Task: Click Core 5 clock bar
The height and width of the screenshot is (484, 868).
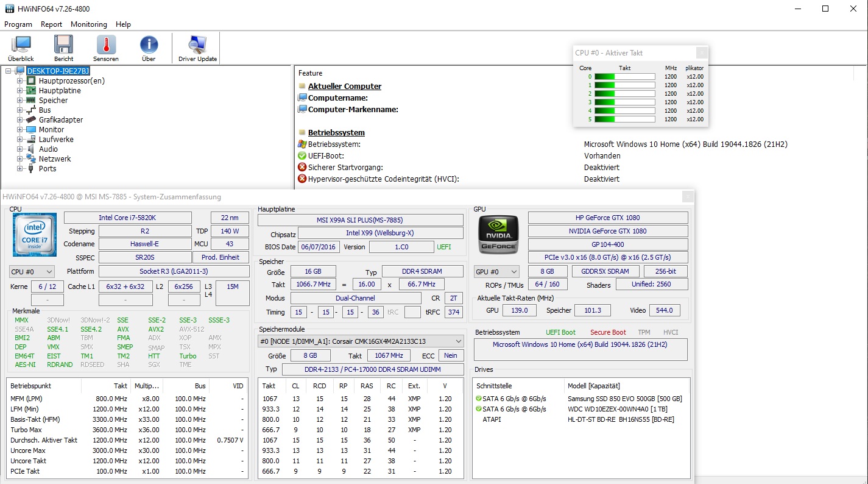Action: 624,119
